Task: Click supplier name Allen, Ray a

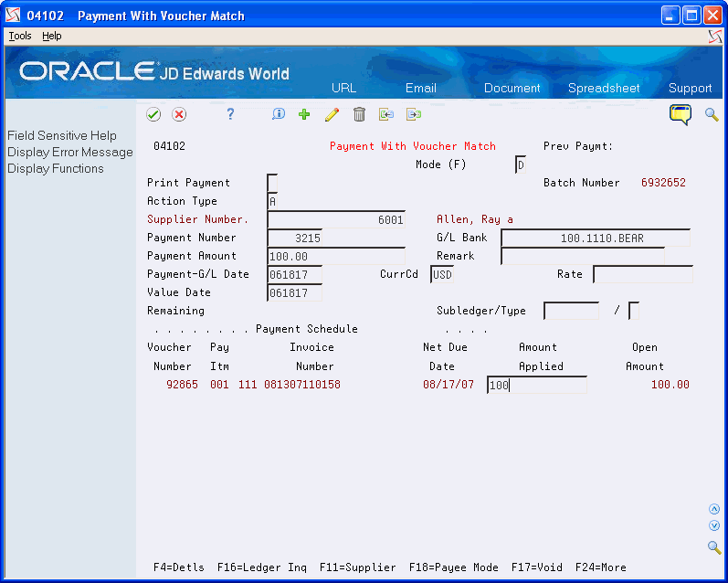Action: pyautogui.click(x=475, y=219)
